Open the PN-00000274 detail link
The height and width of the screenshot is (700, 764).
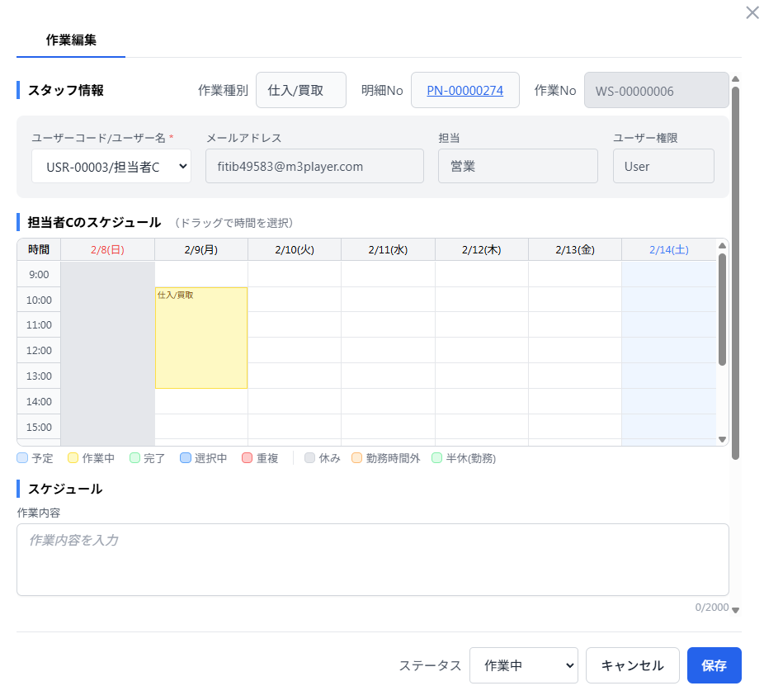point(465,91)
